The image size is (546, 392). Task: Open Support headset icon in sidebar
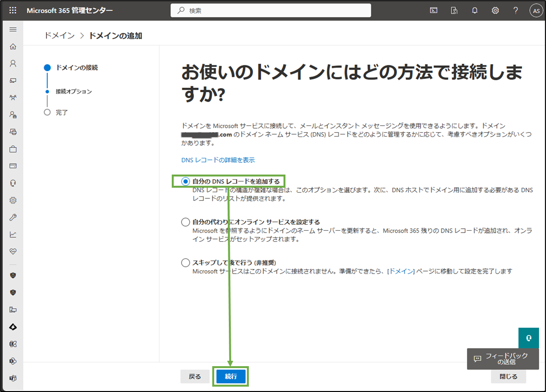[x=13, y=183]
